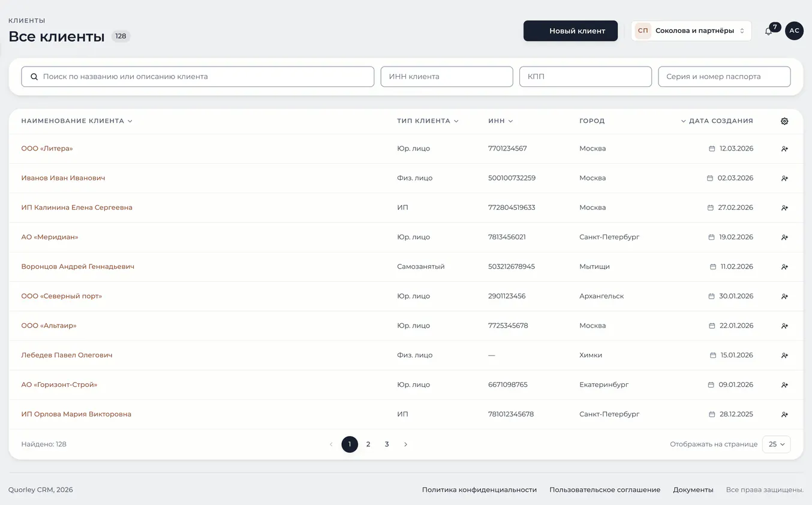
Task: Click the search magnifier icon
Action: pos(34,77)
